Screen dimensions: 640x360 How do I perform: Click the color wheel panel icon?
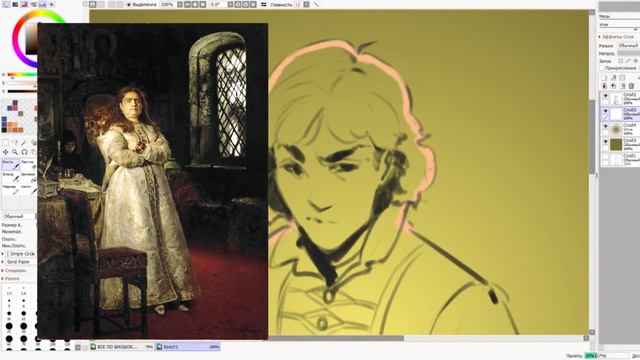tap(7, 4)
